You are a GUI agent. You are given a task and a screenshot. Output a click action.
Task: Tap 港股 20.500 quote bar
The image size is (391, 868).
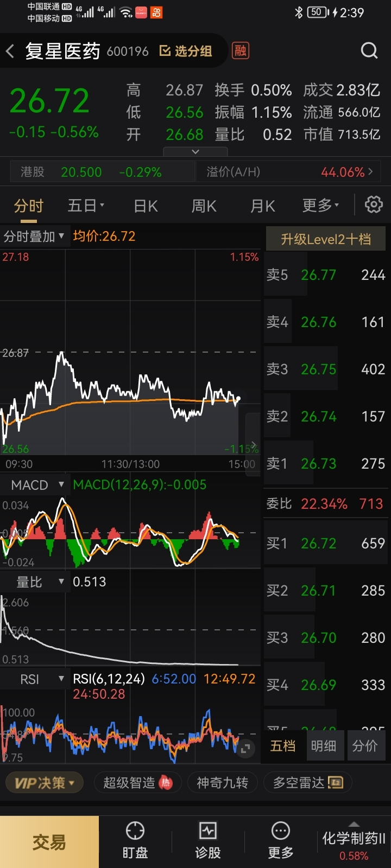[x=103, y=172]
